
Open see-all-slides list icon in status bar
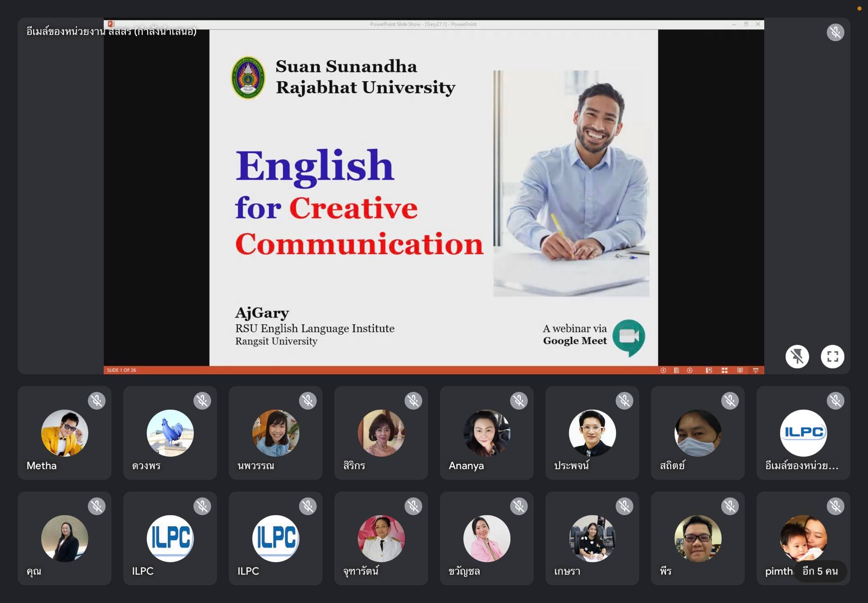coord(676,370)
